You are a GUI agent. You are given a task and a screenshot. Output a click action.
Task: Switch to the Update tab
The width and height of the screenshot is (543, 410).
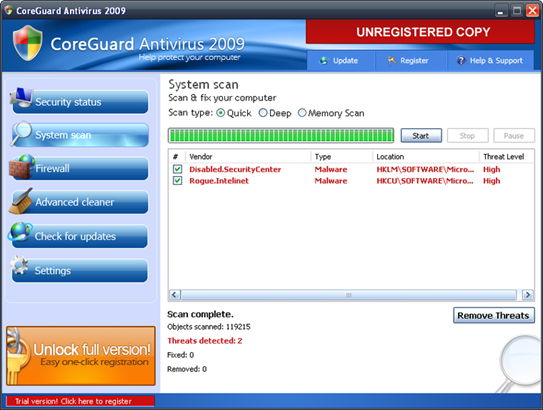pos(341,61)
